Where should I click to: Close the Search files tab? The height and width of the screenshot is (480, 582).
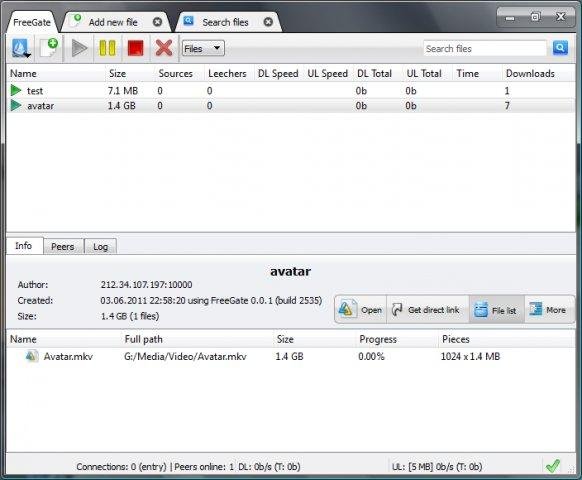coord(268,22)
